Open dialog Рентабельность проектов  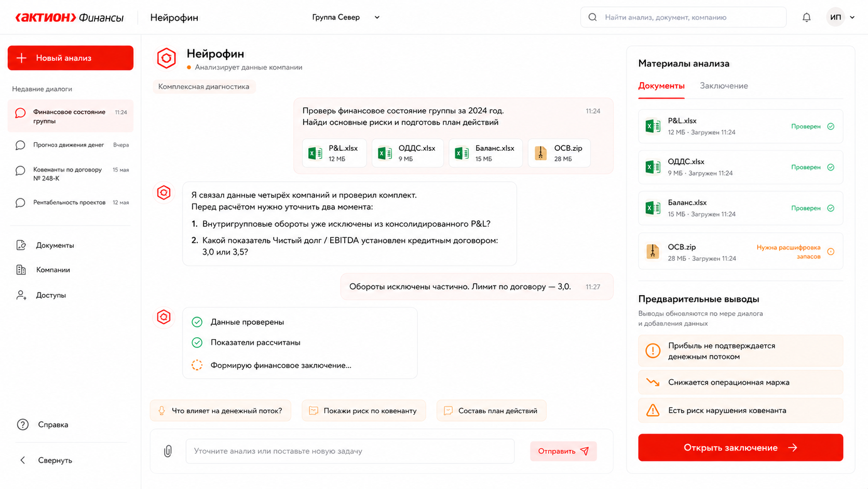click(x=71, y=203)
